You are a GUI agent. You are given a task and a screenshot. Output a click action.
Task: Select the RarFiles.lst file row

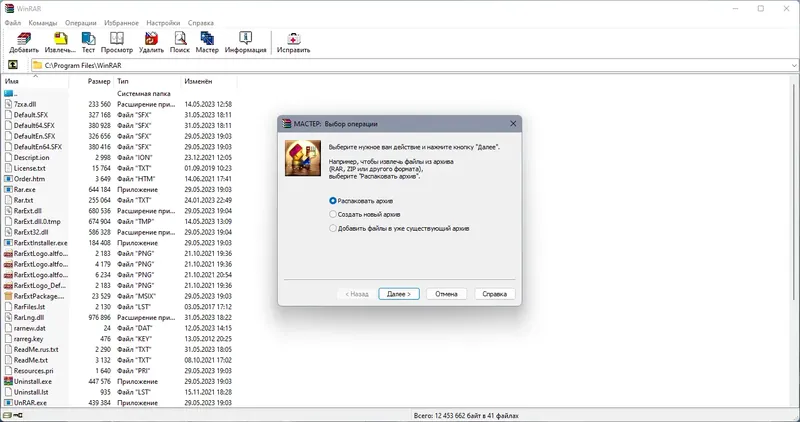pos(118,307)
